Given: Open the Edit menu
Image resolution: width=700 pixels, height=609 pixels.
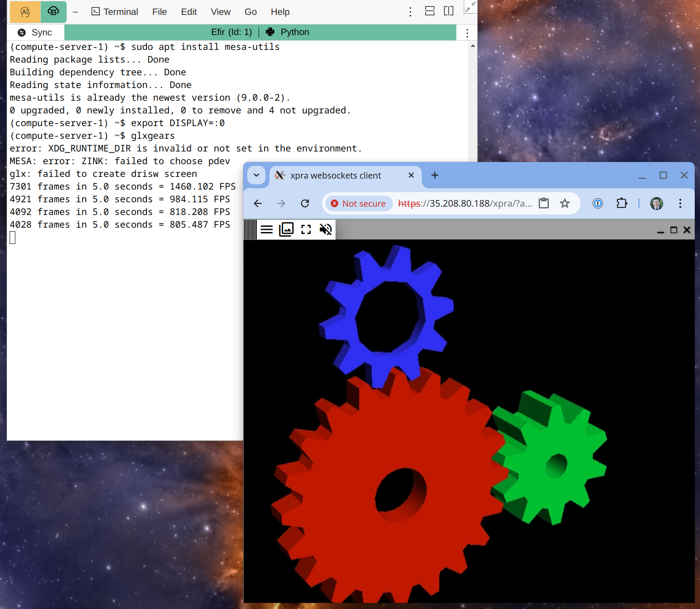Looking at the screenshot, I should click(189, 12).
